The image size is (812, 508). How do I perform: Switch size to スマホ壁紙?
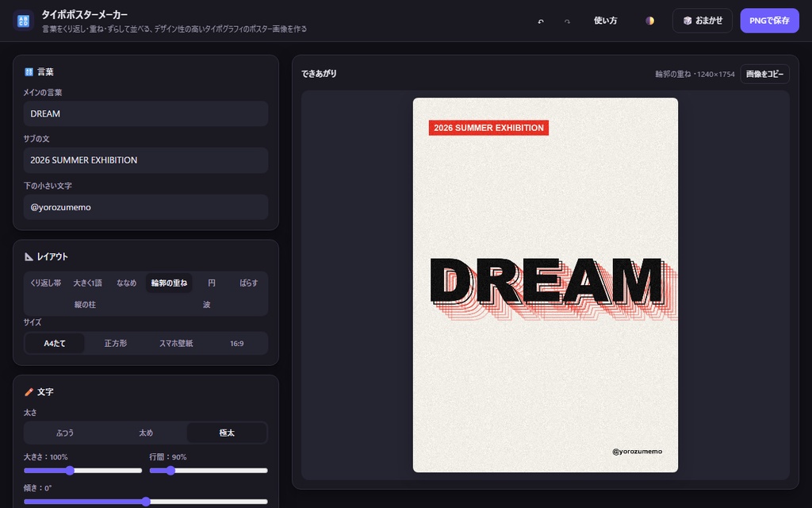pyautogui.click(x=176, y=343)
